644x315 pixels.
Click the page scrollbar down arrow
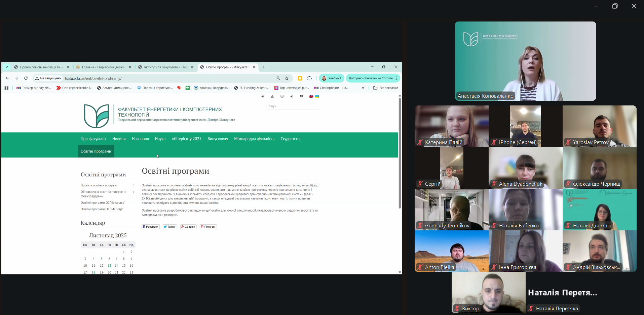click(x=400, y=272)
